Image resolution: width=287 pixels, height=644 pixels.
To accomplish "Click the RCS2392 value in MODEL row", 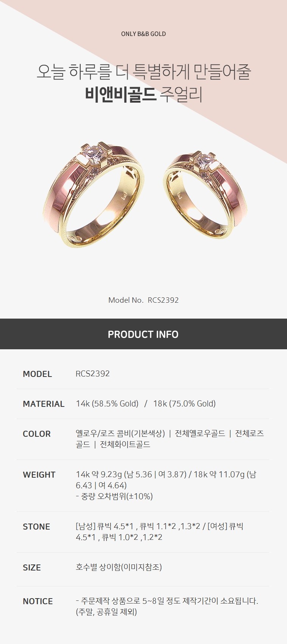I will click(93, 374).
